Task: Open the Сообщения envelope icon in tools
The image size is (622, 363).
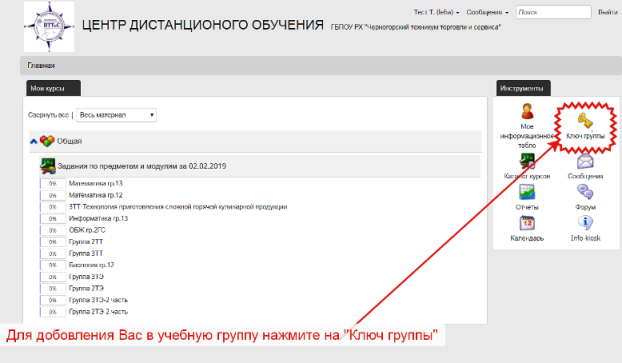Action: pos(585,161)
